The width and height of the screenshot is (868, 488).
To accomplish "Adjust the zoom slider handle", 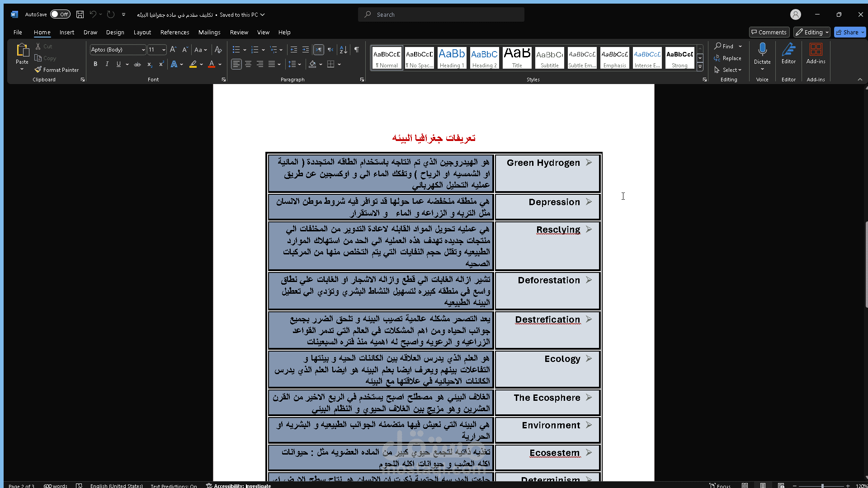I will coord(822,485).
